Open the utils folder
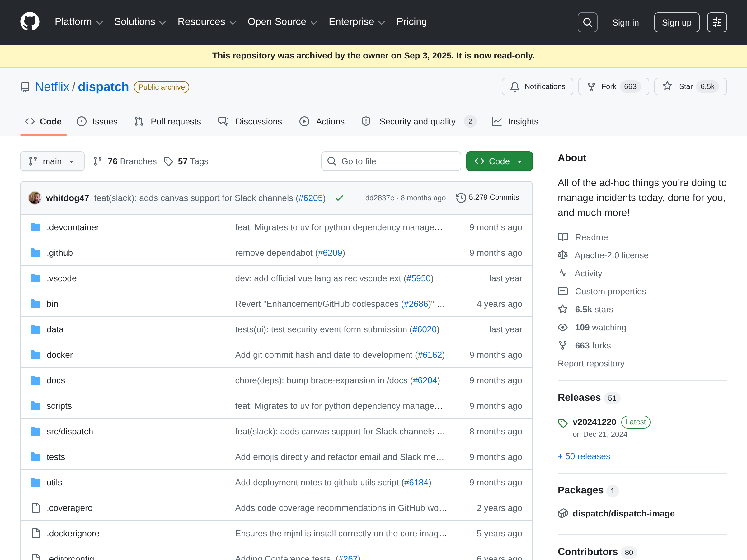 click(x=54, y=482)
